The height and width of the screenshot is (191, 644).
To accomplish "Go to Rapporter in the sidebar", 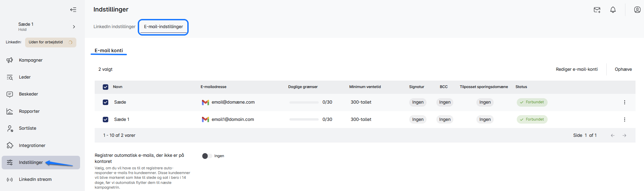I will [29, 111].
